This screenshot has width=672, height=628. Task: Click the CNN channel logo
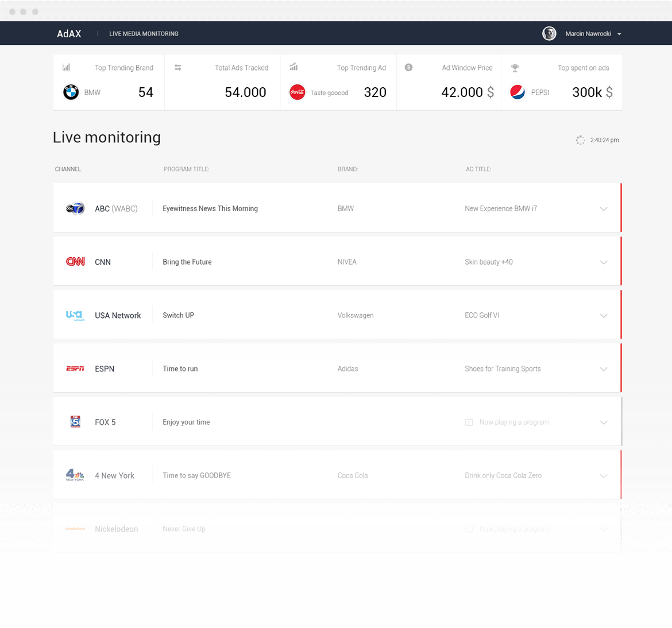pos(75,262)
